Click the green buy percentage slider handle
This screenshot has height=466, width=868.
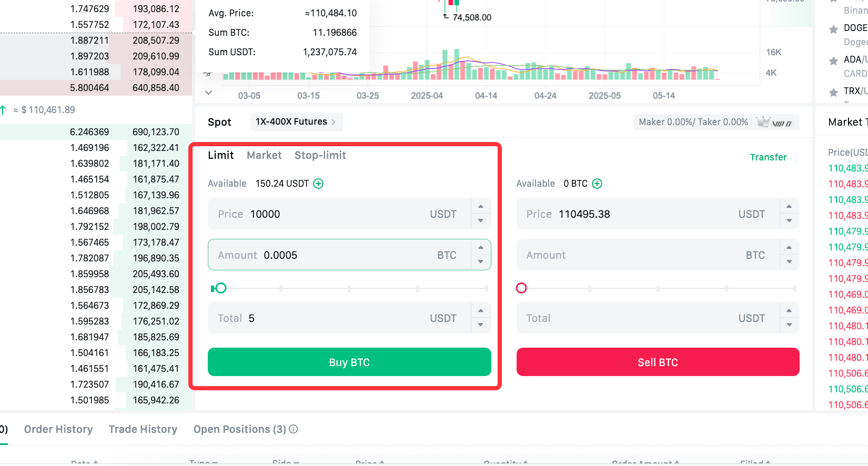pos(221,288)
